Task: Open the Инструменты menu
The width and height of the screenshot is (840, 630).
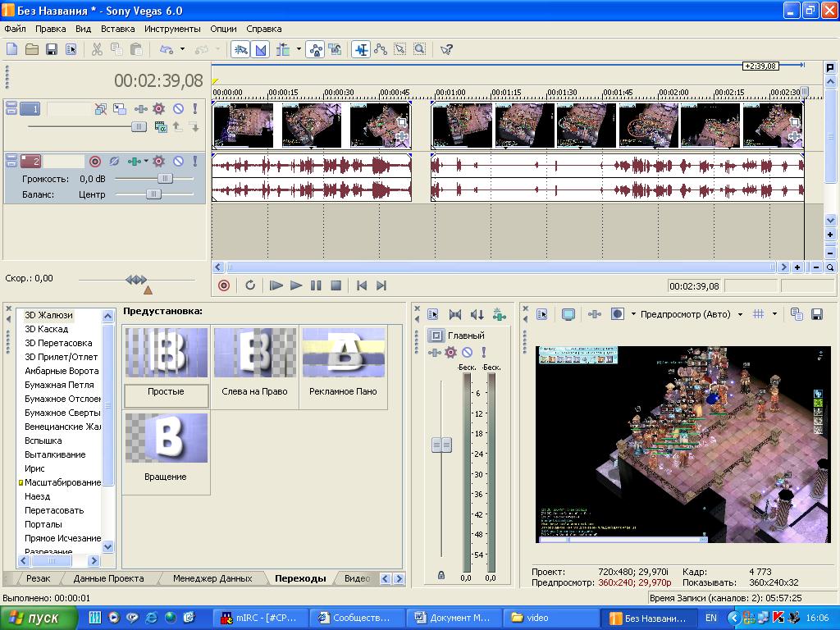Action: (x=172, y=29)
